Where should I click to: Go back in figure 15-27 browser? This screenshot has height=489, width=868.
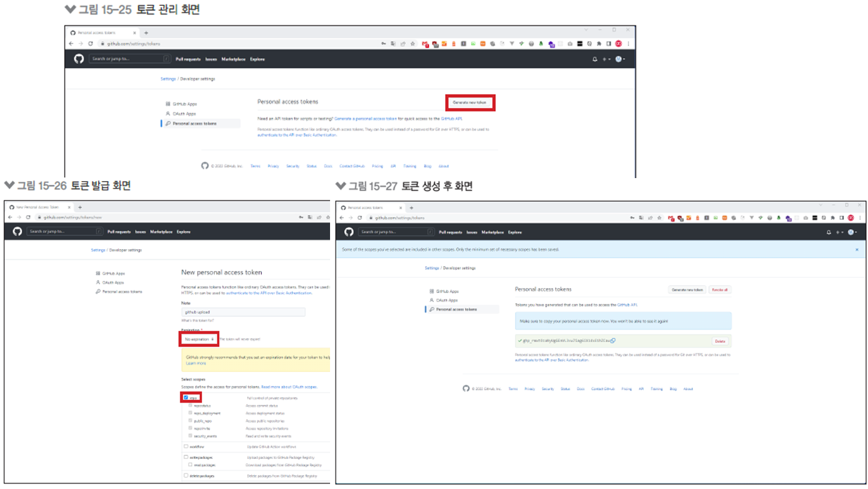(342, 217)
